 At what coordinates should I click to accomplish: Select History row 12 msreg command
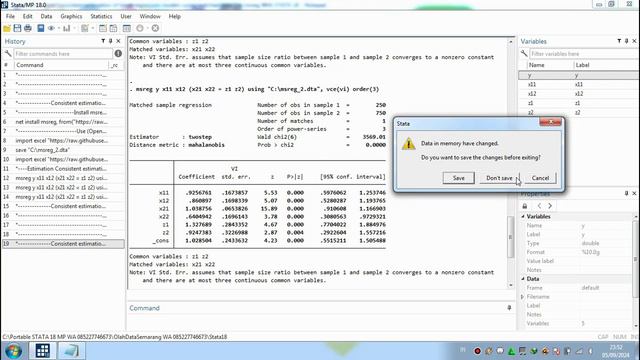[63, 178]
